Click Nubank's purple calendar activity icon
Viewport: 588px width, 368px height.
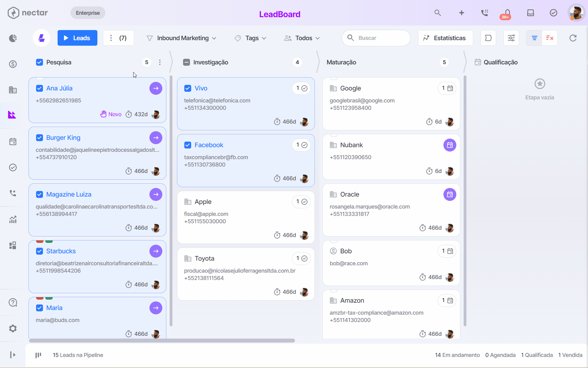[450, 145]
